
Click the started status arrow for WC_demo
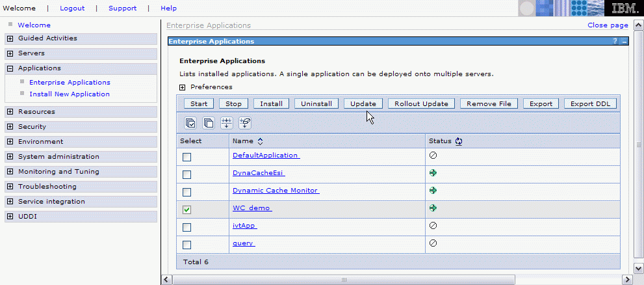433,208
